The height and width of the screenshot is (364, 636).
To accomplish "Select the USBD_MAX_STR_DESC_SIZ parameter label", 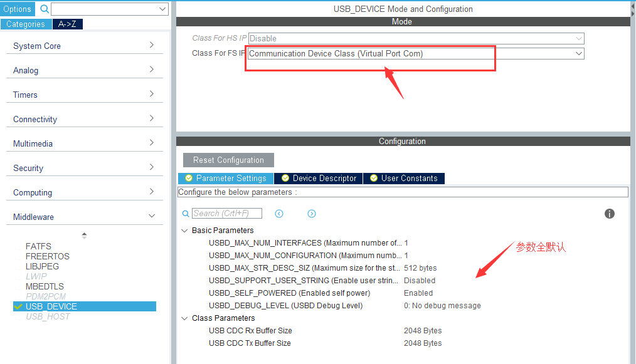I will pyautogui.click(x=305, y=268).
